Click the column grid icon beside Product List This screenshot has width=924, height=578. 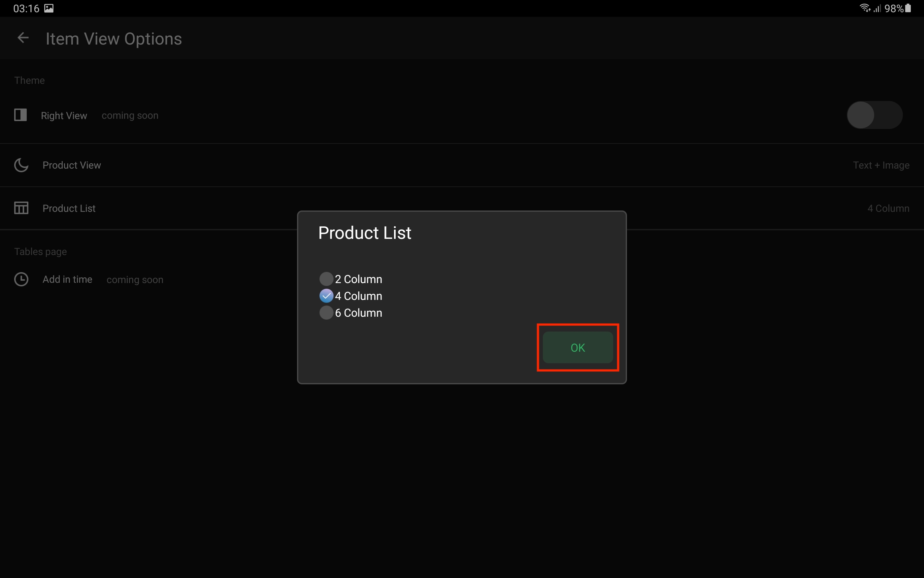pos(21,208)
